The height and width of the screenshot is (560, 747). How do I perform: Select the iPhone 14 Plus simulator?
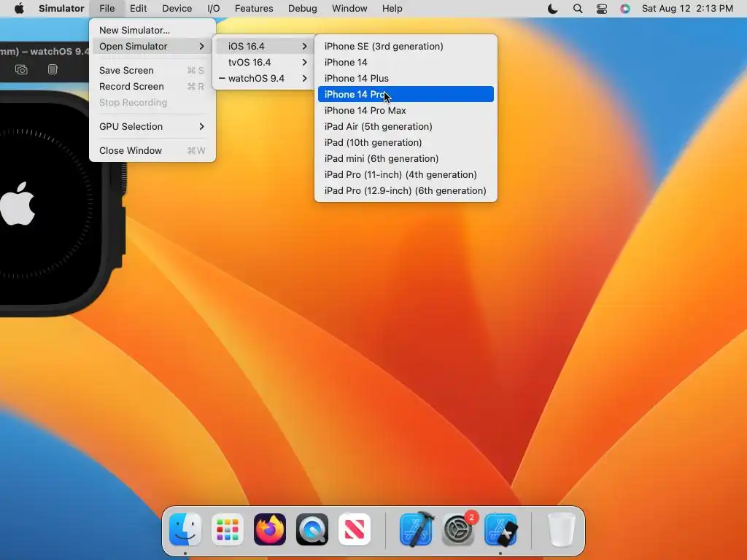[x=406, y=78]
